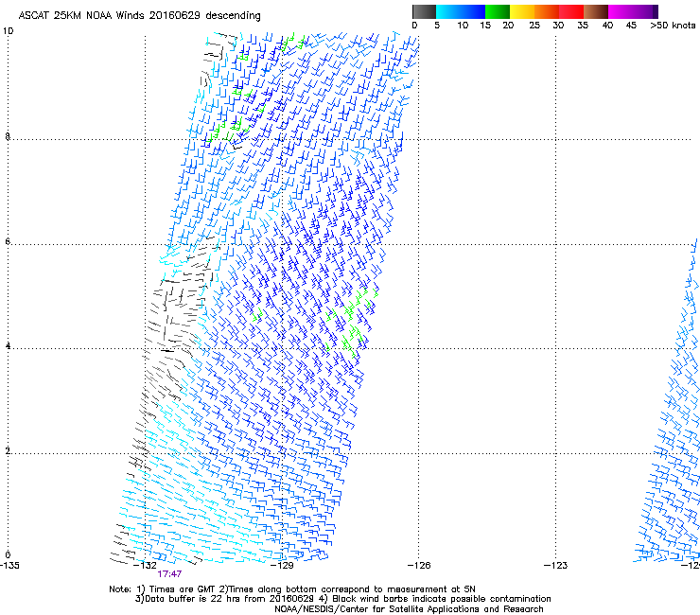Click the '8' latitude axis label

click(8, 136)
